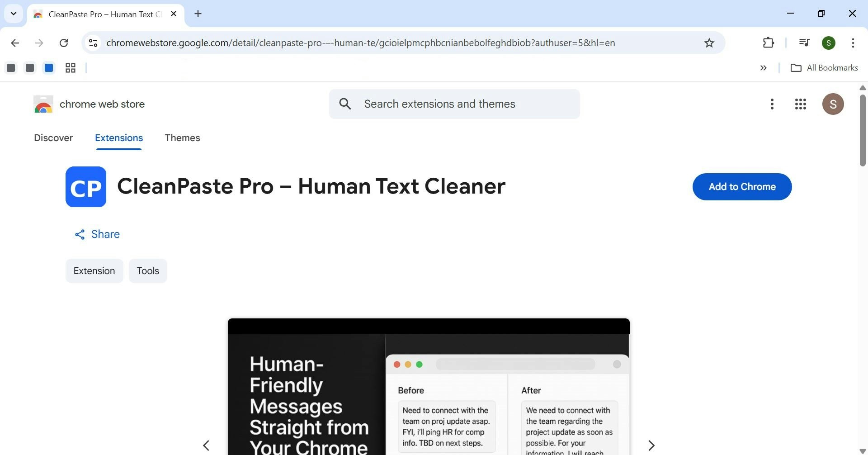Advance the screenshot carousel with the right arrow
This screenshot has height=455, width=868.
[x=651, y=445]
